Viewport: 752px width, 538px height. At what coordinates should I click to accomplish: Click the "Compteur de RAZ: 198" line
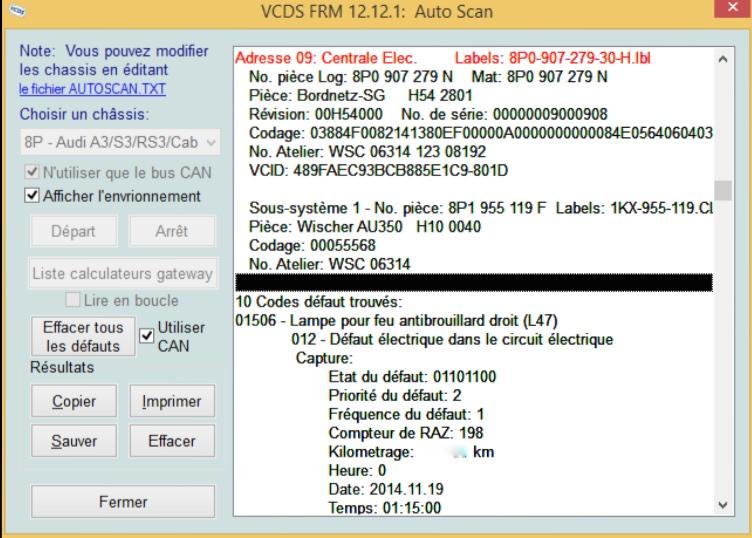tap(406, 433)
